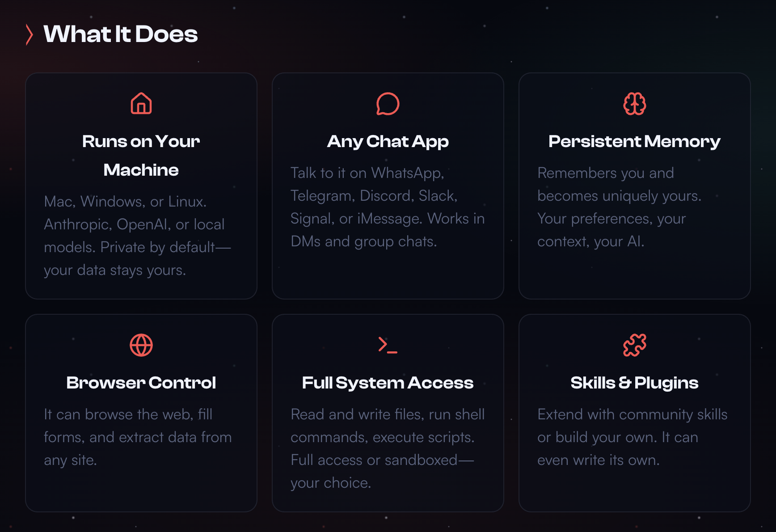
Task: Open the Skills & Plugins heading
Action: pyautogui.click(x=634, y=383)
